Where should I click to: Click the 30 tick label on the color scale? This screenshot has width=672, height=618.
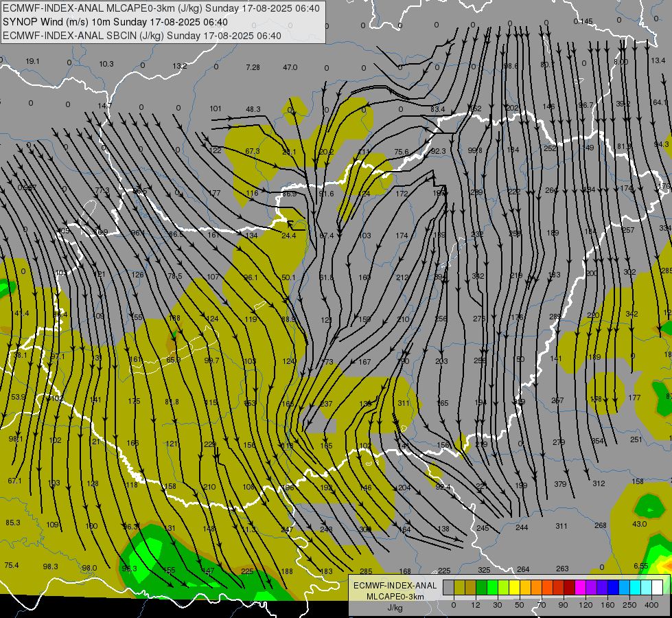click(498, 605)
